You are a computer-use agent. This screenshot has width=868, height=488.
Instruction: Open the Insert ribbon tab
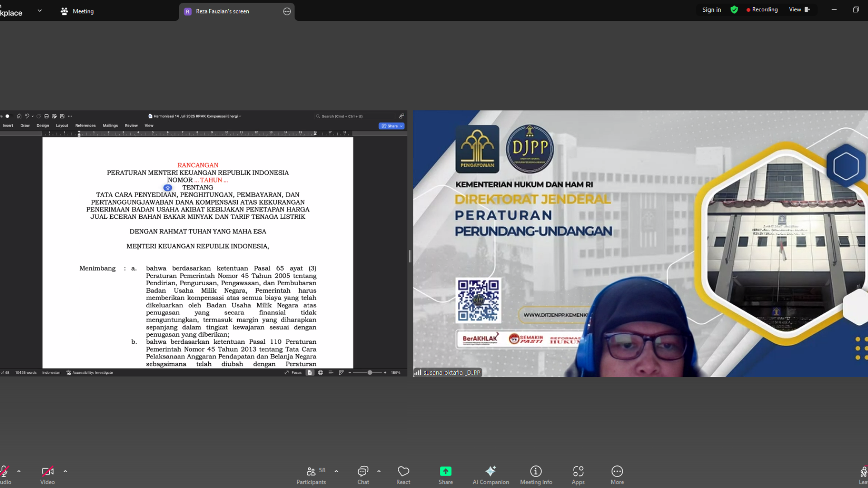click(8, 126)
